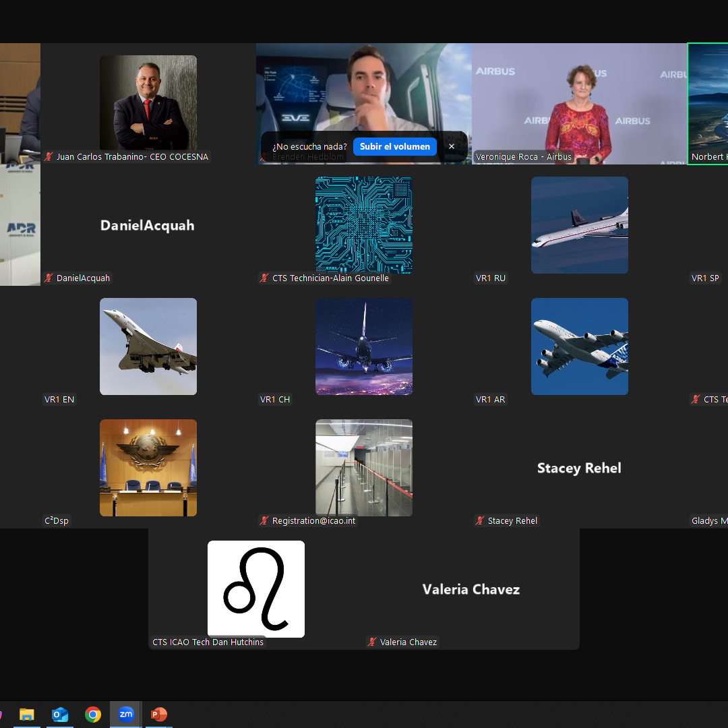Select the VR1 CH night airplane picture
This screenshot has width=728, height=728.
364,346
